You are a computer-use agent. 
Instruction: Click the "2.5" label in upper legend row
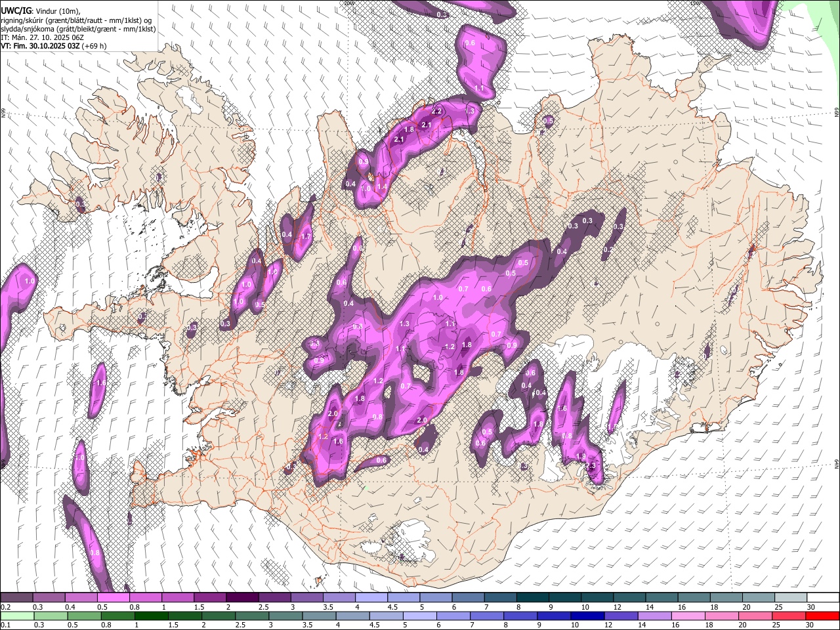(x=263, y=607)
